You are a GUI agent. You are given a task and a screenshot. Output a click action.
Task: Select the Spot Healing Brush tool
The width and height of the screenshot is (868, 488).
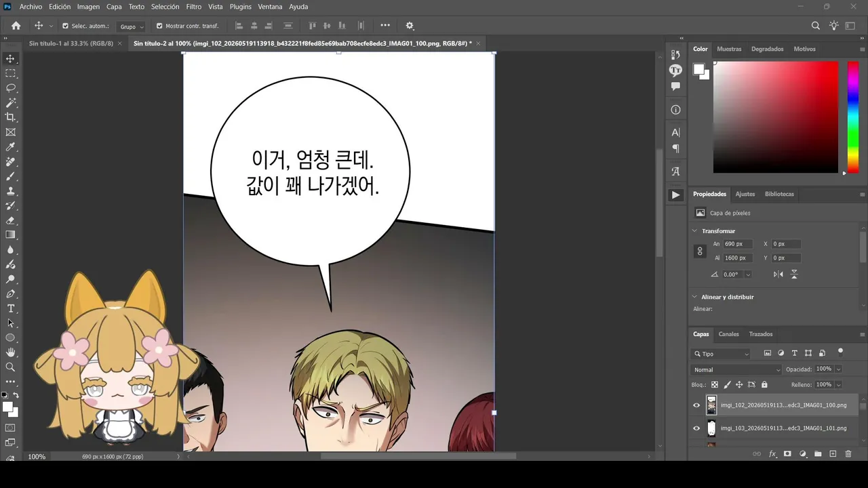click(x=10, y=162)
